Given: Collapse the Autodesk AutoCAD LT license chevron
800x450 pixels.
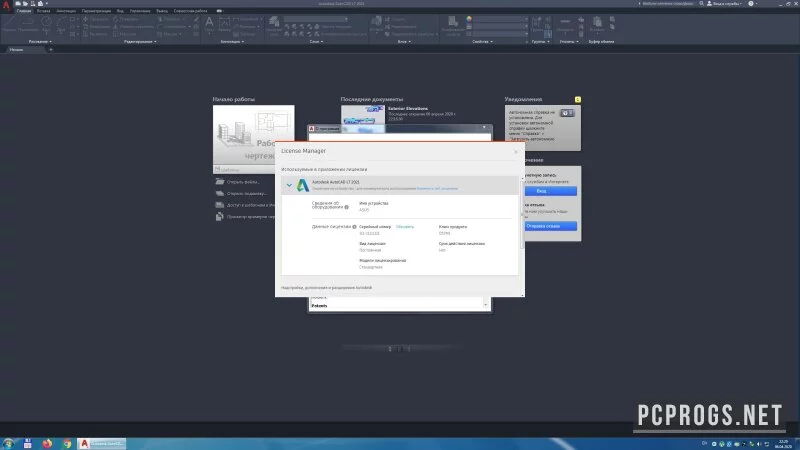Looking at the screenshot, I should click(x=289, y=185).
